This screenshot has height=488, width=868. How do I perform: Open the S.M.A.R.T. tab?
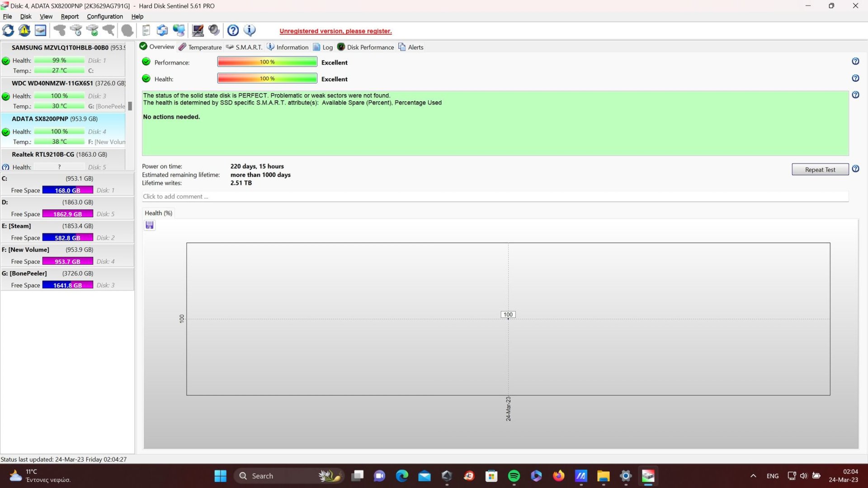[244, 47]
